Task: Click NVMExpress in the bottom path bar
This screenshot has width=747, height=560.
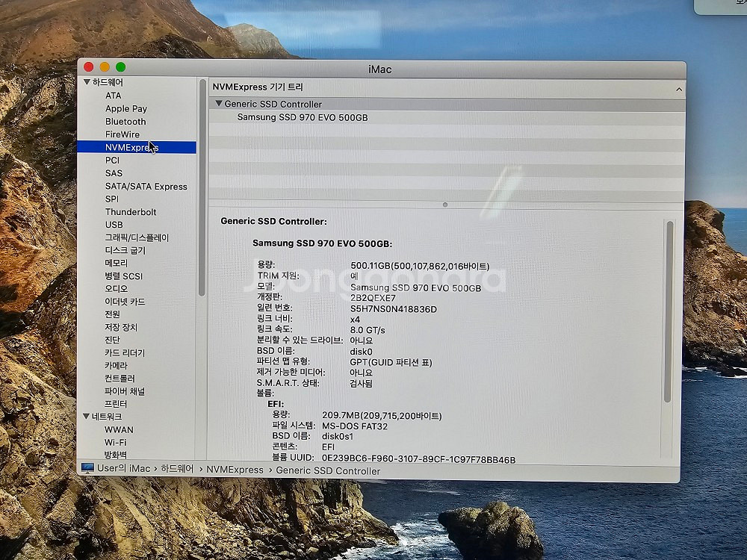Action: pyautogui.click(x=235, y=470)
